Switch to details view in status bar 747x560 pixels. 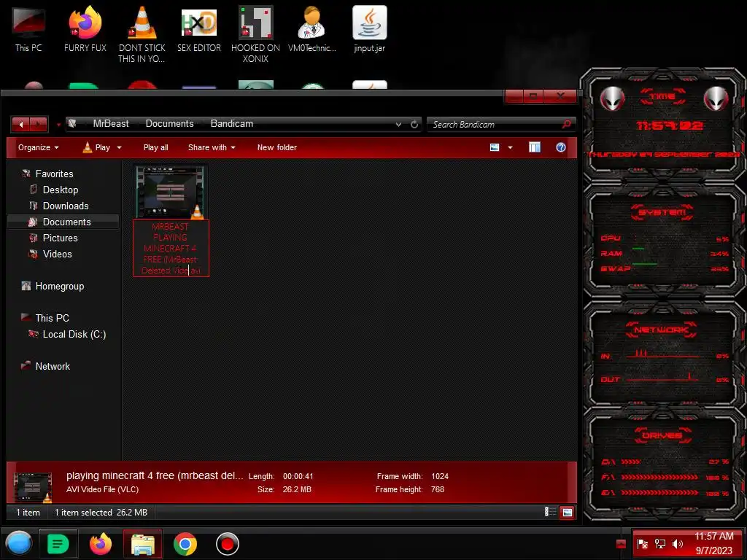point(550,513)
